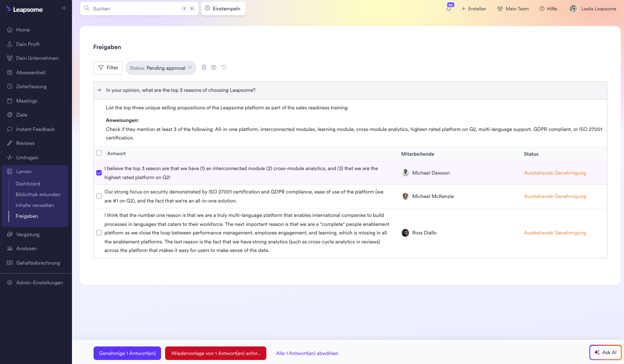Open Mein Team in the top bar
624x364 pixels.
513,9
